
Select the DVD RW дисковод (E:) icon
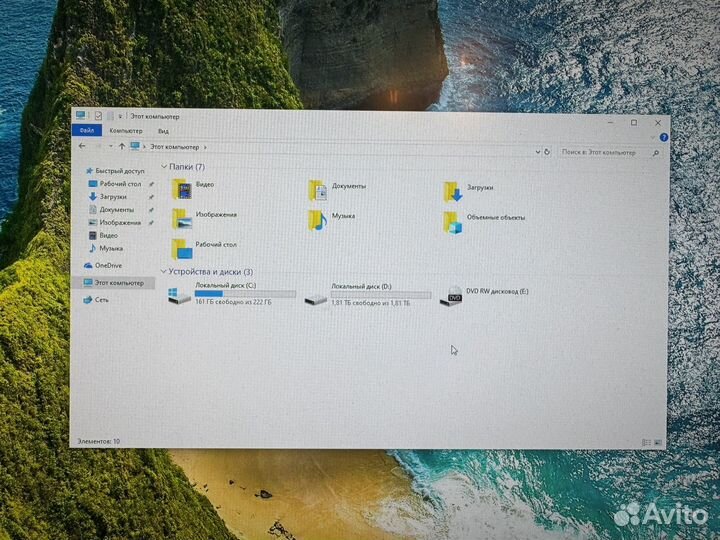click(451, 297)
